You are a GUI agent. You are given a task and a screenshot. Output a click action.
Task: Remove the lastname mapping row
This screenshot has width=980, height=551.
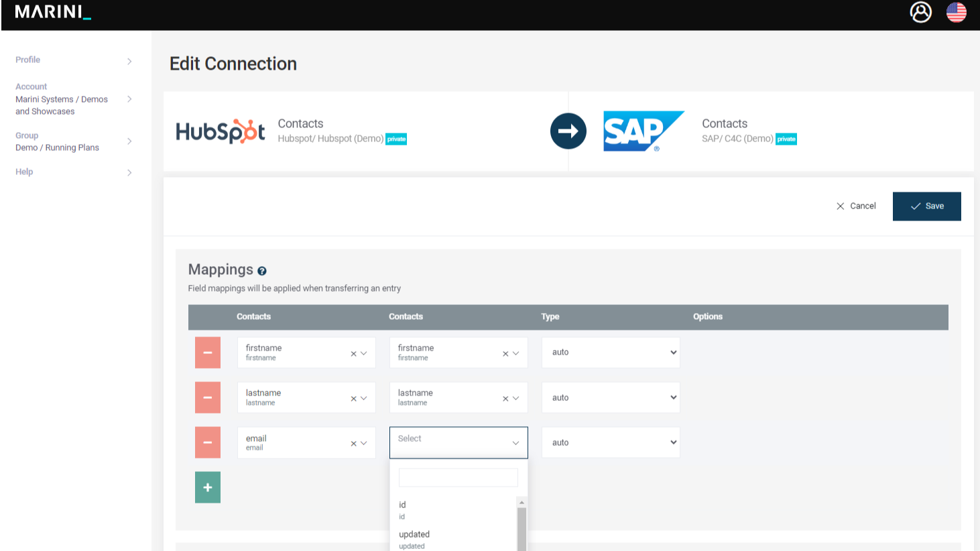[x=208, y=397]
